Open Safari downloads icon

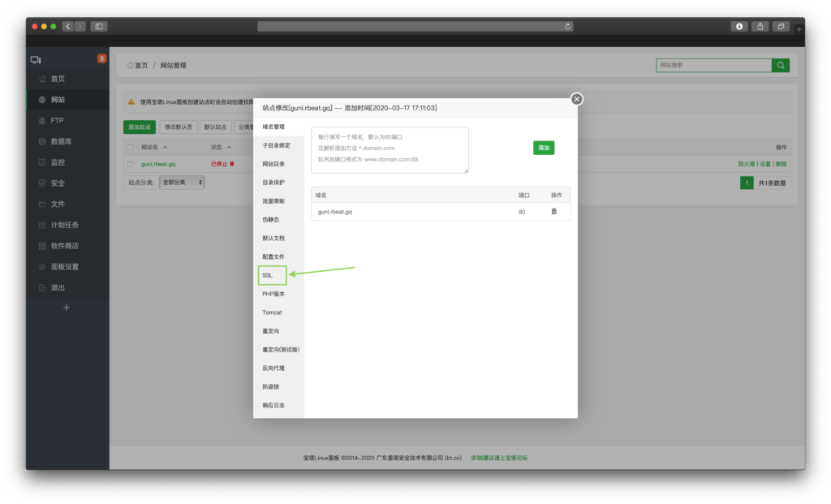click(x=739, y=27)
